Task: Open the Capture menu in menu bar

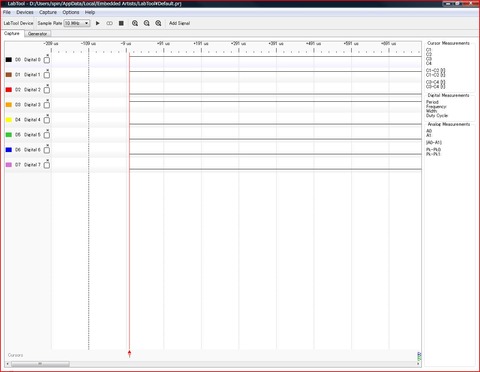Action: tap(48, 12)
